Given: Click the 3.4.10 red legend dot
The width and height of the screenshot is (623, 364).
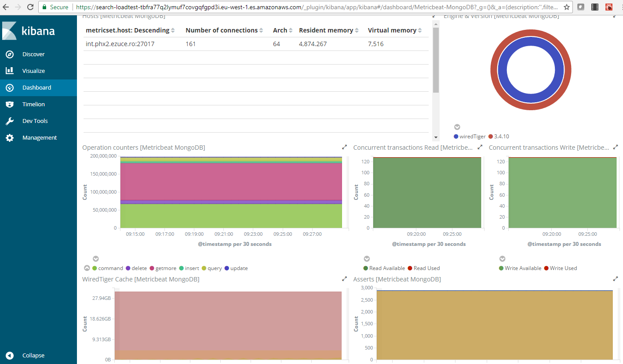Looking at the screenshot, I should tap(490, 137).
